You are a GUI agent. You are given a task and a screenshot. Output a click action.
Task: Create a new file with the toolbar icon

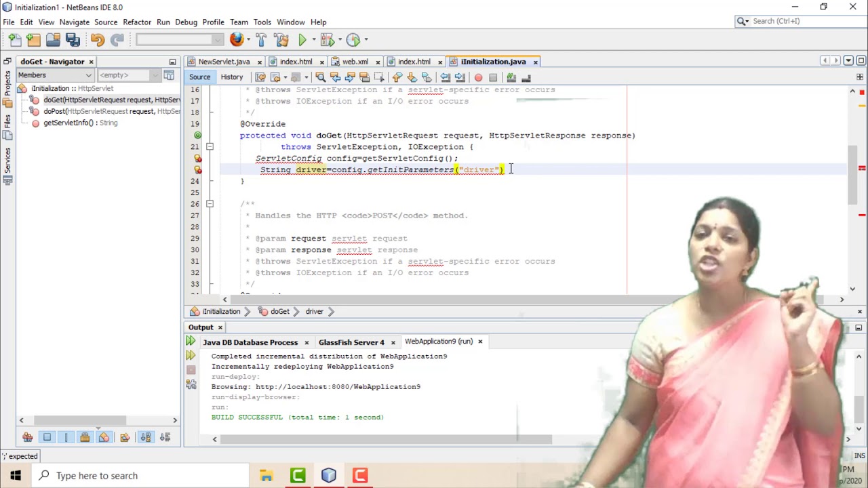pyautogui.click(x=15, y=40)
